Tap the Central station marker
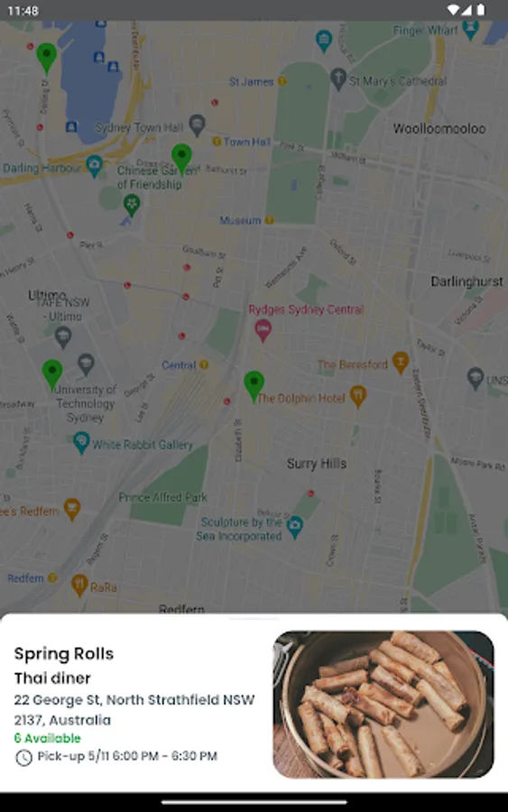This screenshot has width=508, height=812. tap(204, 364)
